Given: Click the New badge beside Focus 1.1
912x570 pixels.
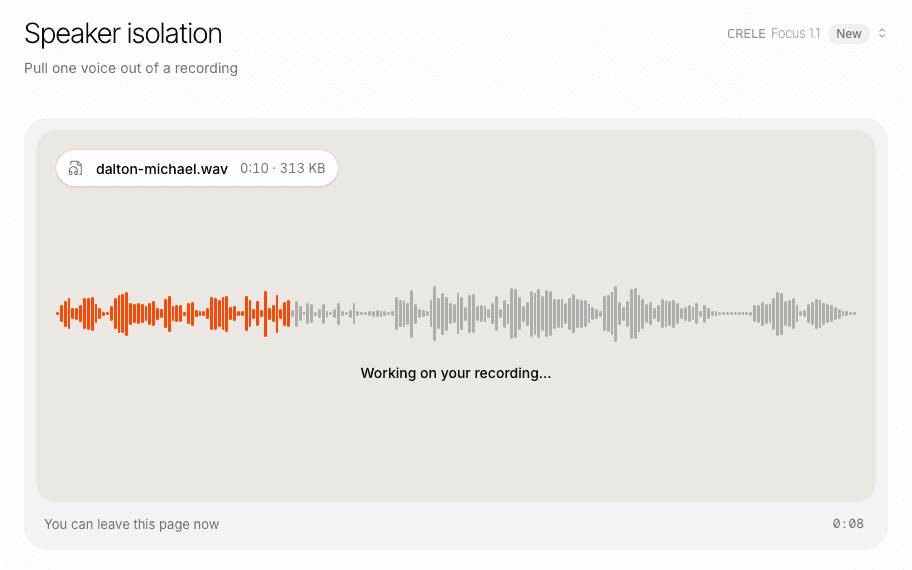Looking at the screenshot, I should click(849, 34).
